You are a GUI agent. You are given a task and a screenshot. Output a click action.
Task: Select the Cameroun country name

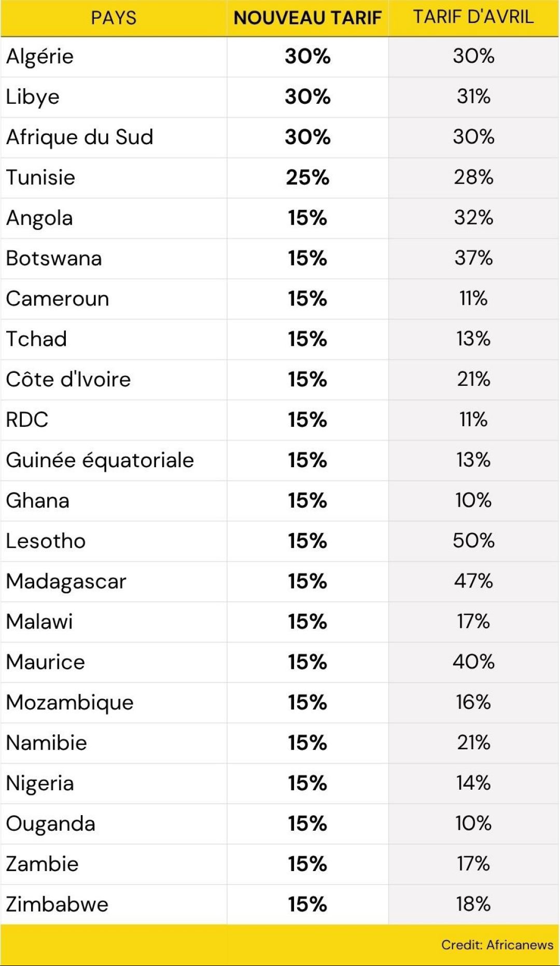point(58,299)
